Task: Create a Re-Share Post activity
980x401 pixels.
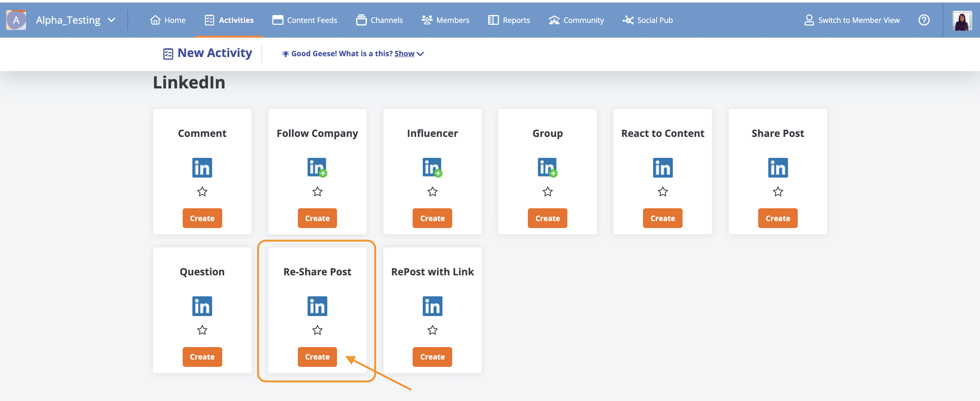Action: (317, 357)
